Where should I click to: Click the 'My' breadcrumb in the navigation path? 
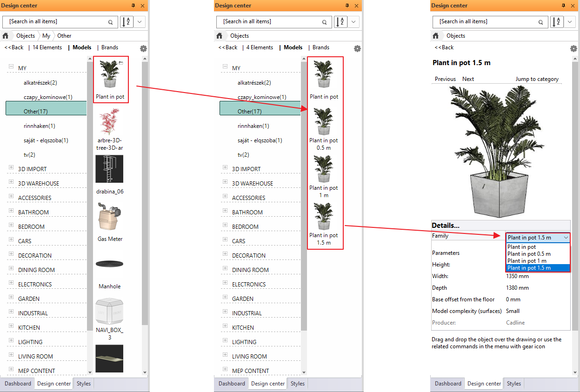(47, 36)
